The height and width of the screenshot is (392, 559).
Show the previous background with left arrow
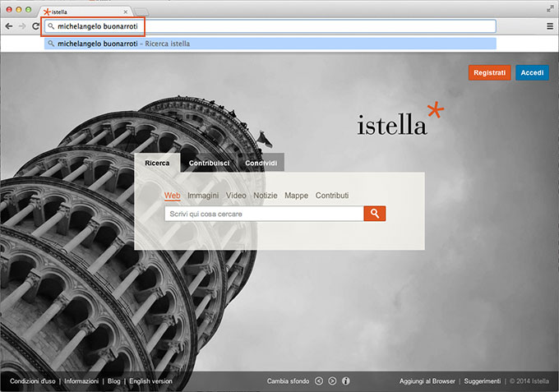(319, 381)
